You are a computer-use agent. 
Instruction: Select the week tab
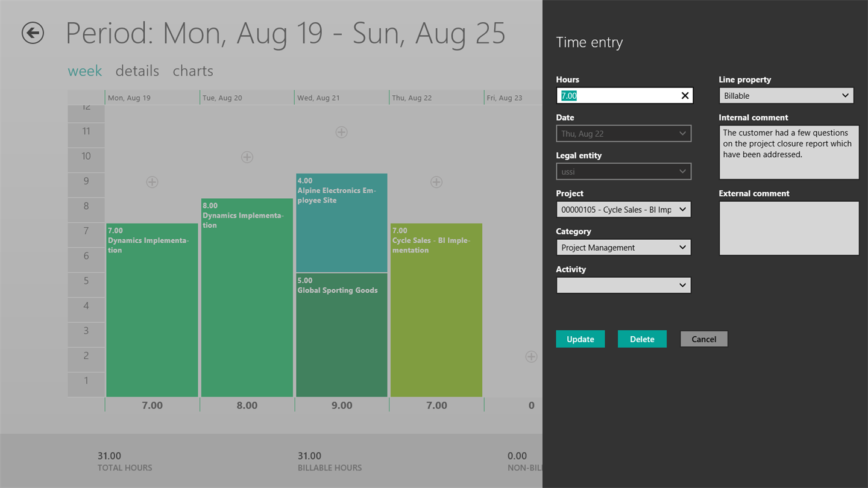pos(85,71)
